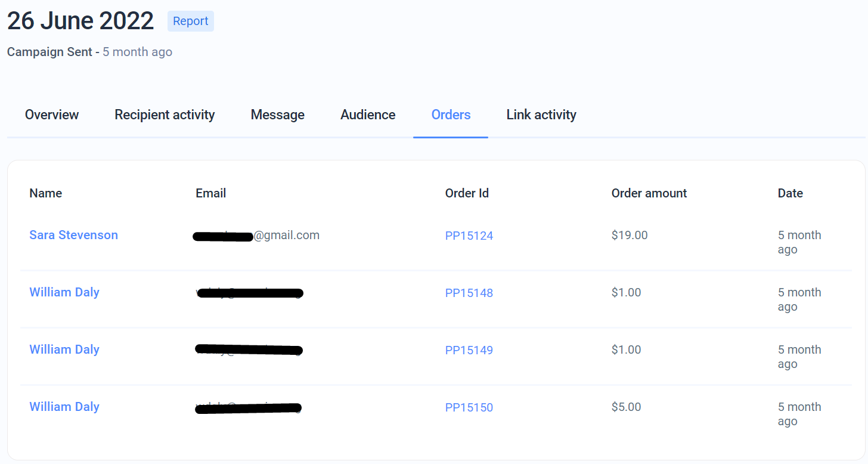This screenshot has width=868, height=464.
Task: Click the Order amount column header
Action: [x=649, y=193]
